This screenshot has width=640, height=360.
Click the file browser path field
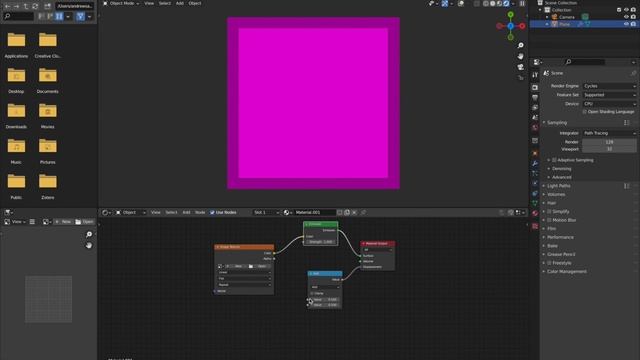75,6
